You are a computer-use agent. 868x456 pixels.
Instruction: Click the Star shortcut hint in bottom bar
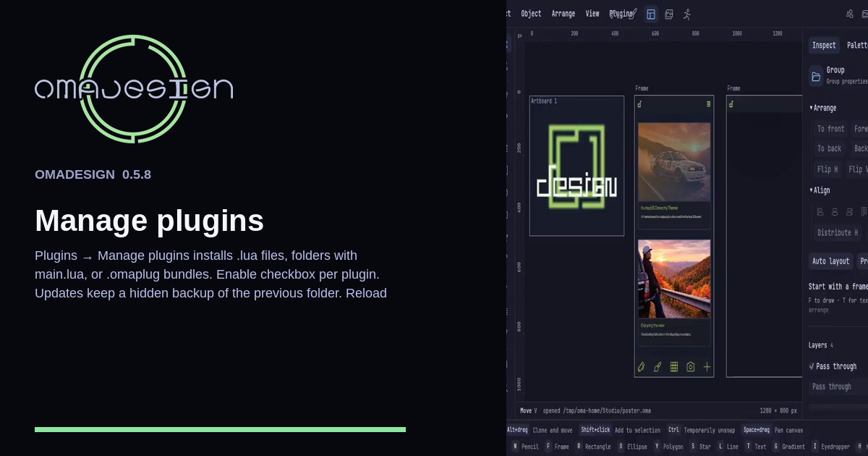pyautogui.click(x=700, y=447)
